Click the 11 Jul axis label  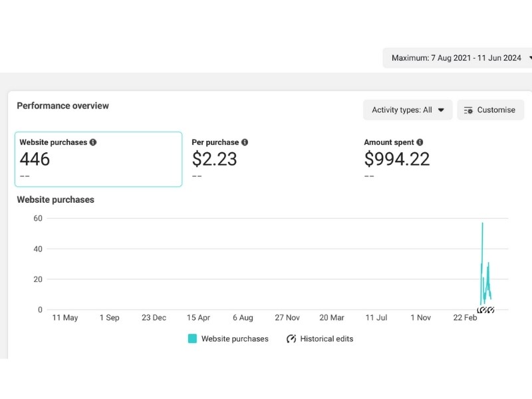(376, 318)
